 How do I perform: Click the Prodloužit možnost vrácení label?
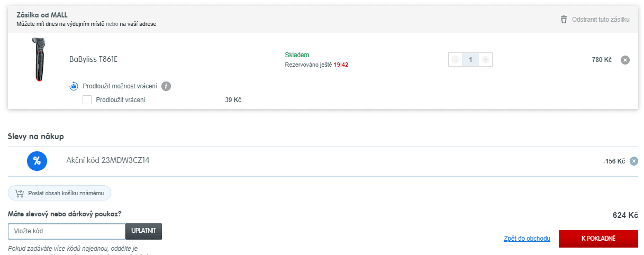click(120, 86)
